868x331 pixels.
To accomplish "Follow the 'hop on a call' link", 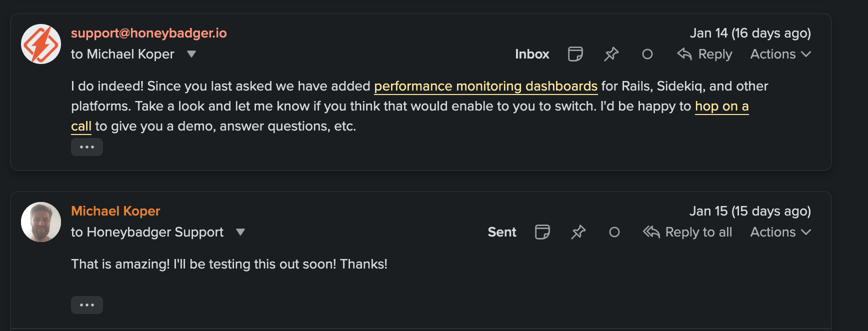I will (721, 106).
